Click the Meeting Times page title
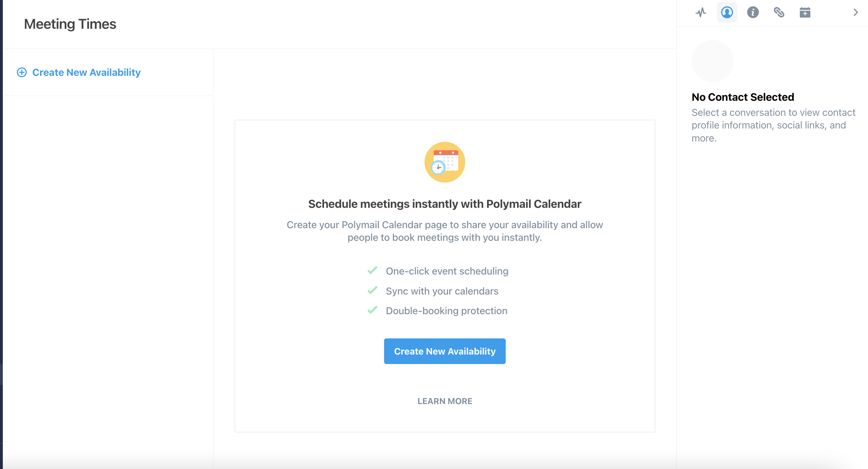868x469 pixels. click(70, 24)
